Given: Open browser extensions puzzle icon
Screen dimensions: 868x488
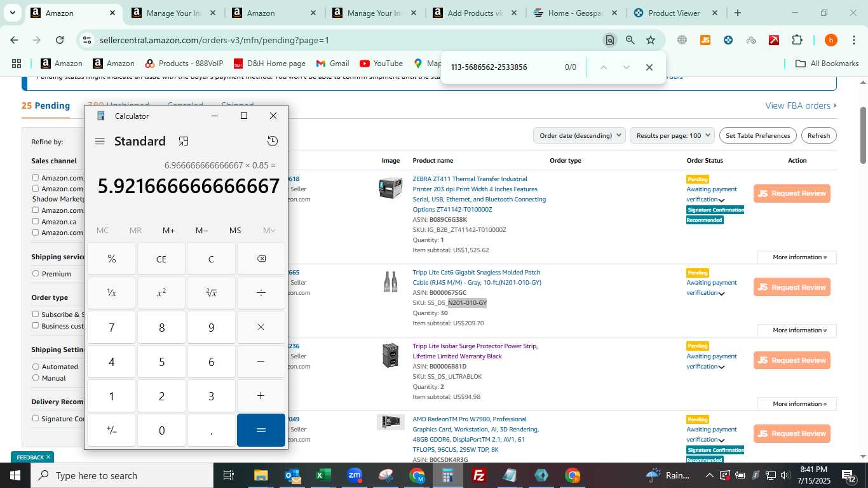Looking at the screenshot, I should tap(797, 40).
